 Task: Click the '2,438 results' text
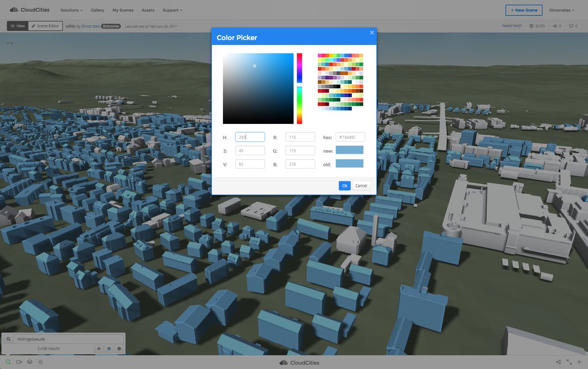pos(49,349)
